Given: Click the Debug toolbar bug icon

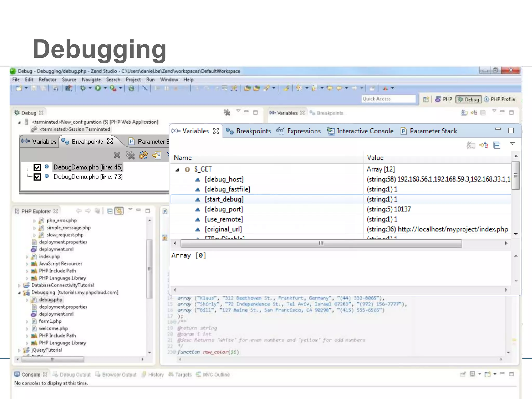Looking at the screenshot, I should coord(83,88).
